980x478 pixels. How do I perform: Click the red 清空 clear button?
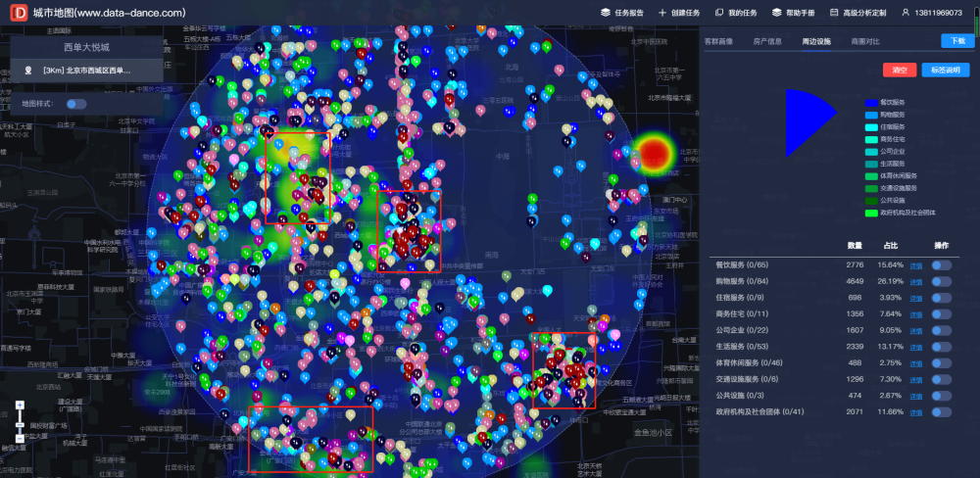coord(900,70)
